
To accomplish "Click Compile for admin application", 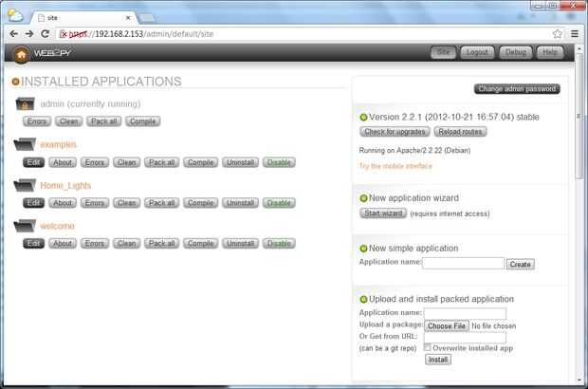I will click(x=143, y=121).
